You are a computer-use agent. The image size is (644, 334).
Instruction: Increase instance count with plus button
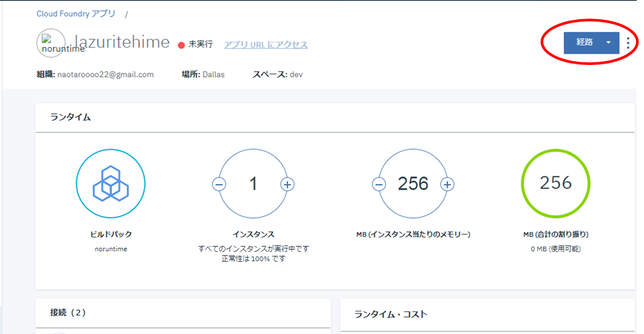287,184
